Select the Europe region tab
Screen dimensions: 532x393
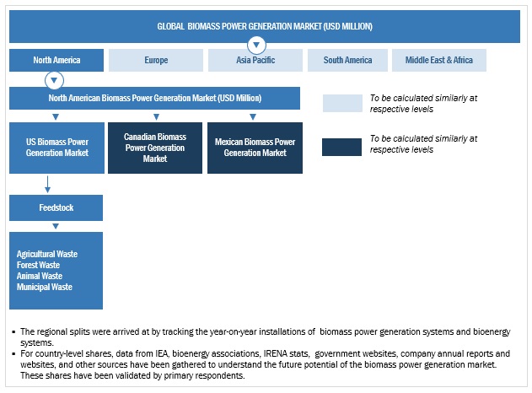[156, 60]
